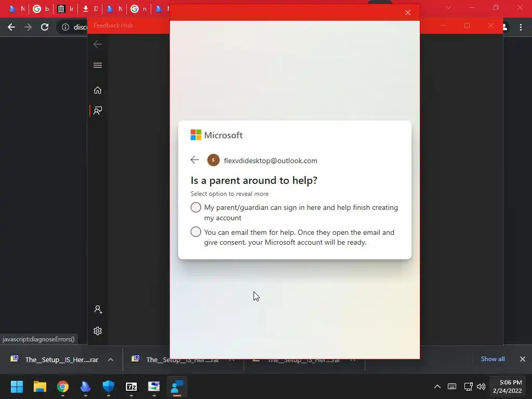
Task: Switch to the Internet Archive tab
Action: 65,9
